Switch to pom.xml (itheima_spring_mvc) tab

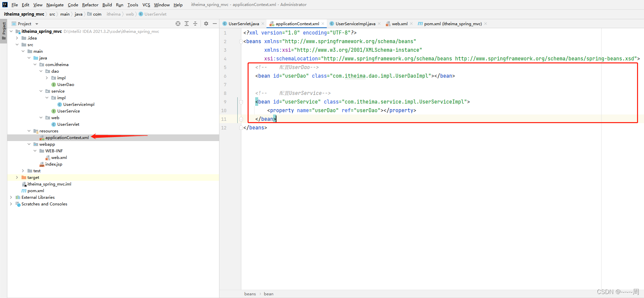point(453,24)
